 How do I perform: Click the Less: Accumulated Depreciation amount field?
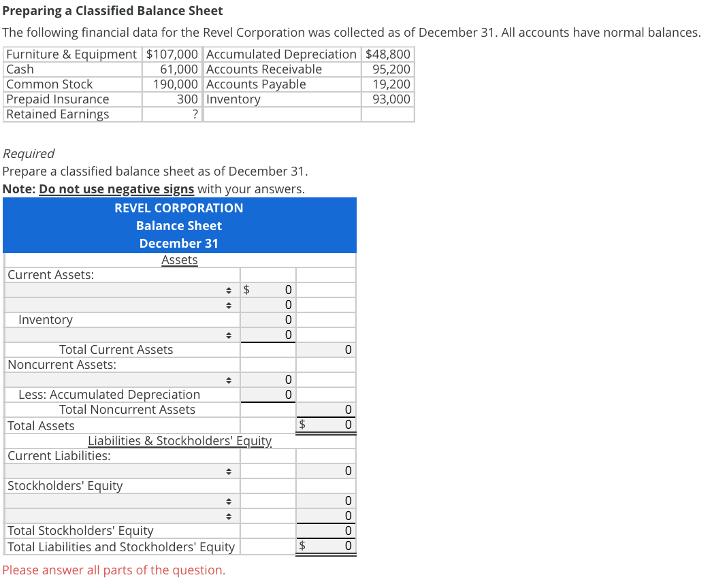tap(276, 394)
